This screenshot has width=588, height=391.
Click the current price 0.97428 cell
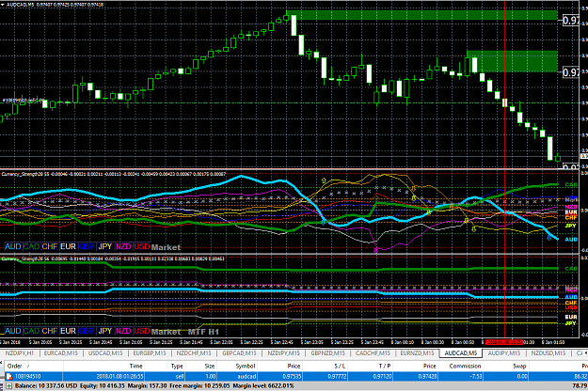click(x=427, y=376)
